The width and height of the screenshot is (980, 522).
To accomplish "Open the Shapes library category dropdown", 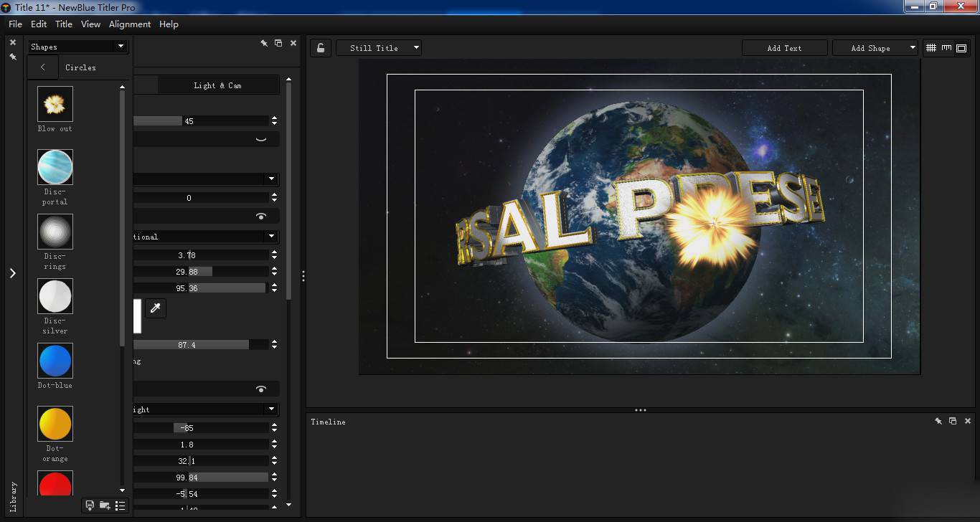I will point(77,47).
